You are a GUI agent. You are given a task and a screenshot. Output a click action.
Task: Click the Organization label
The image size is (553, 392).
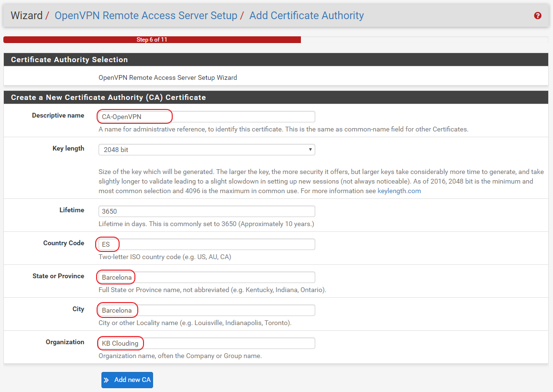pos(65,342)
